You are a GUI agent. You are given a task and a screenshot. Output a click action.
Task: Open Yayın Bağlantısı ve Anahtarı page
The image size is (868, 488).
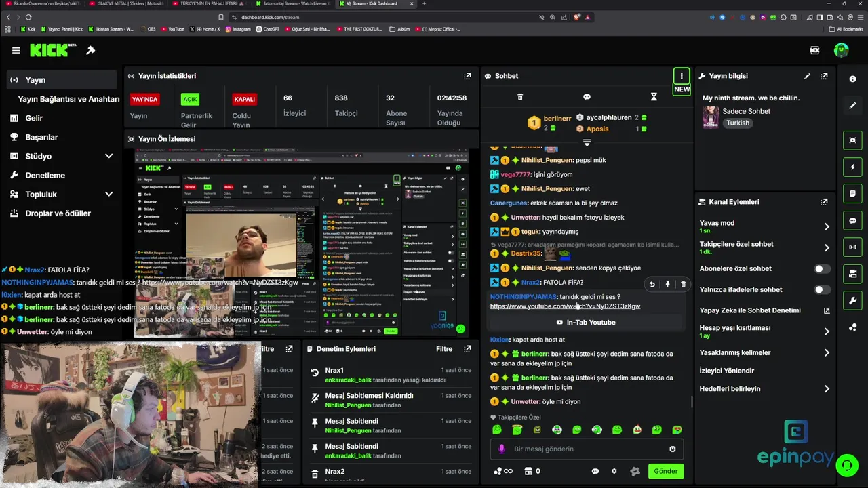click(x=68, y=99)
